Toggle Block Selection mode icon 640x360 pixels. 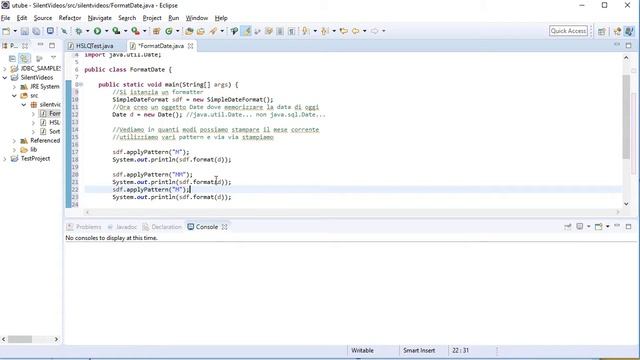coord(280,31)
